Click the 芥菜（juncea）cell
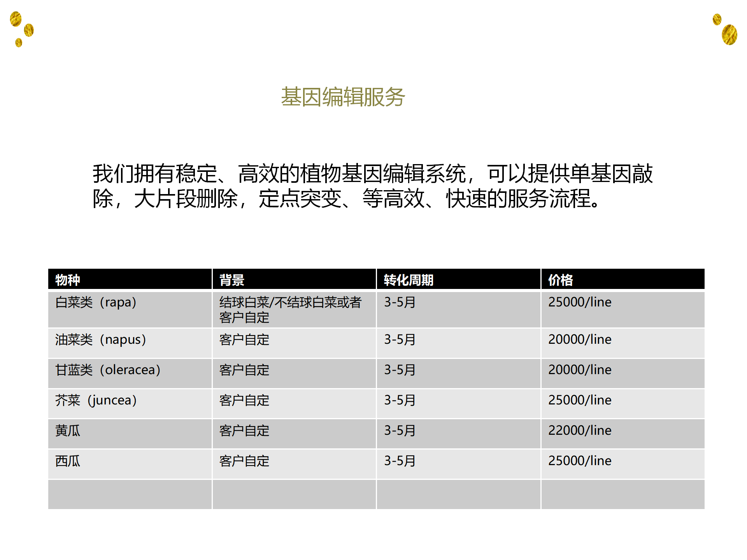The image size is (747, 560). [130, 404]
